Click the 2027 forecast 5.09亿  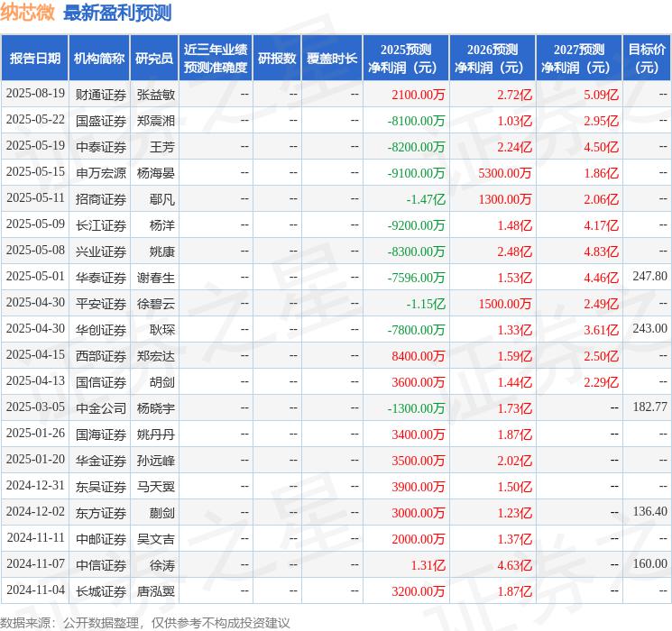point(601,95)
